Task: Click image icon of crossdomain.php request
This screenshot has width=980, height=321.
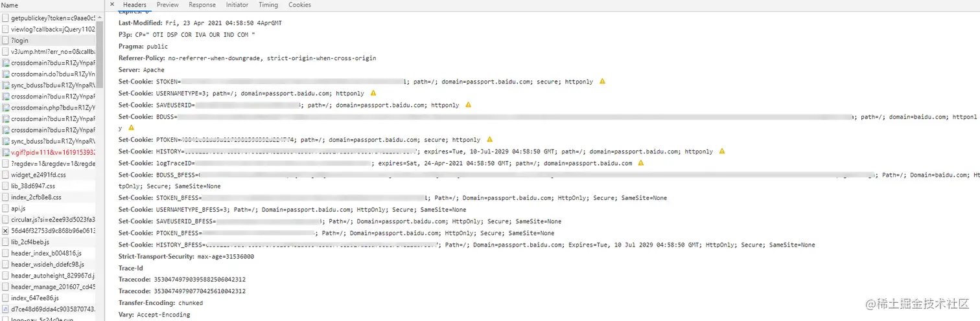Action: click(5, 107)
